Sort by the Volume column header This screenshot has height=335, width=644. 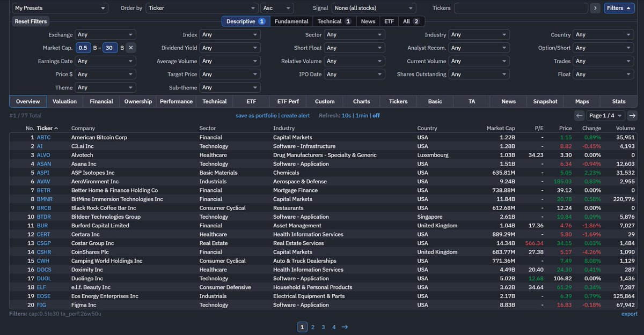[x=625, y=129]
